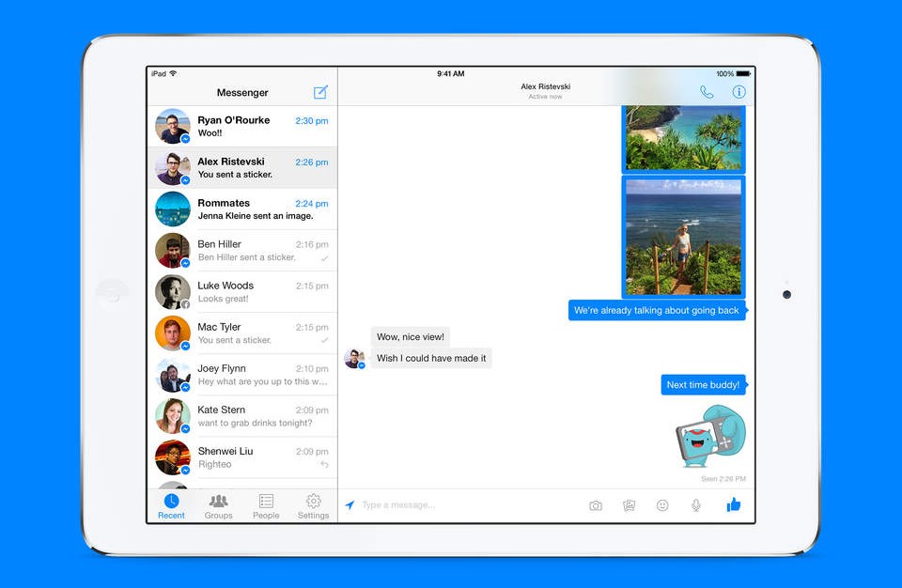The height and width of the screenshot is (588, 902).
Task: Tap "Jenna Kleine sent an image." preview
Action: 256,216
